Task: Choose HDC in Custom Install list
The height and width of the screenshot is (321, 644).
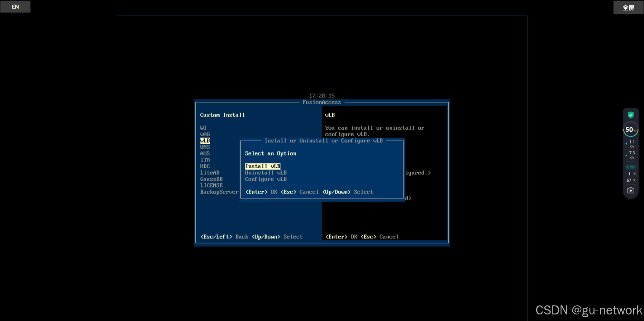Action: click(x=205, y=166)
